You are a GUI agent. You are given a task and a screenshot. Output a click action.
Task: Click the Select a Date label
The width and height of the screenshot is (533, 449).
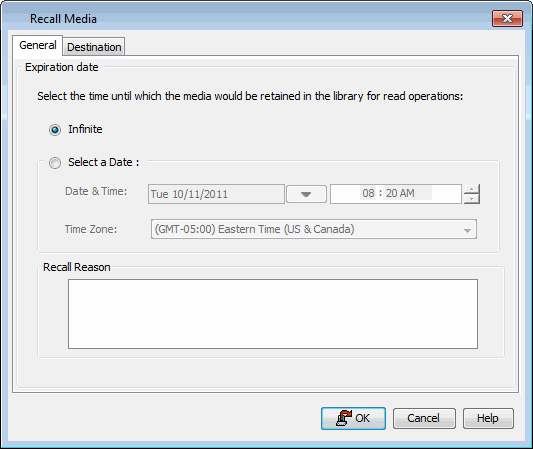[x=104, y=162]
